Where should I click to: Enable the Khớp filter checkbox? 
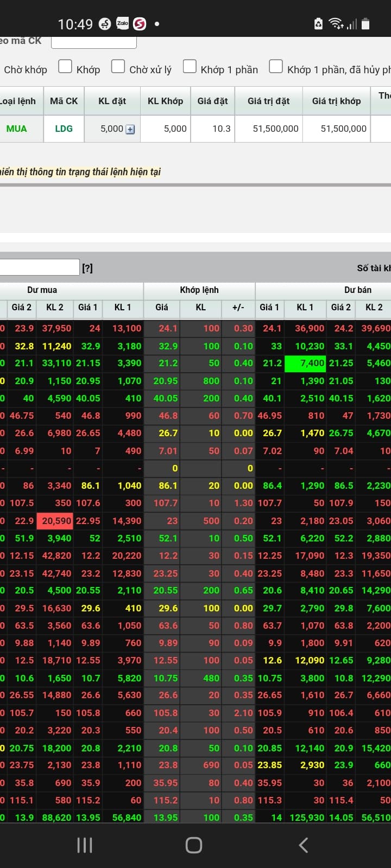[65, 66]
